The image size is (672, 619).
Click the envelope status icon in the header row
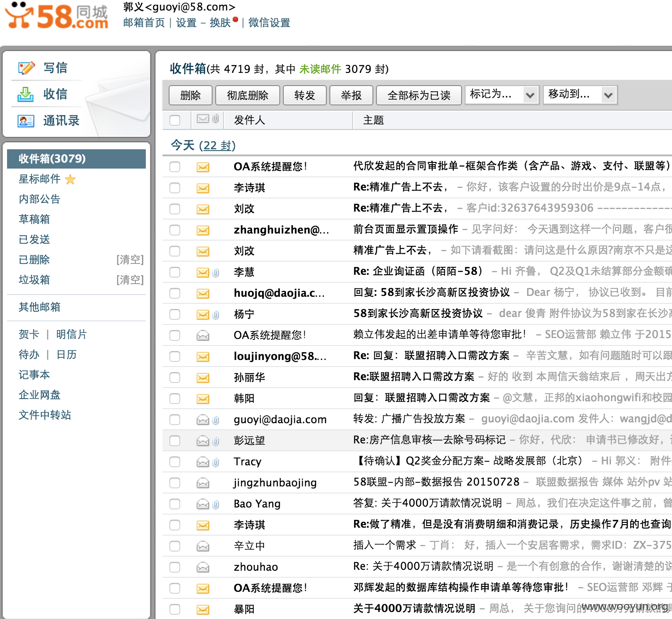click(203, 119)
